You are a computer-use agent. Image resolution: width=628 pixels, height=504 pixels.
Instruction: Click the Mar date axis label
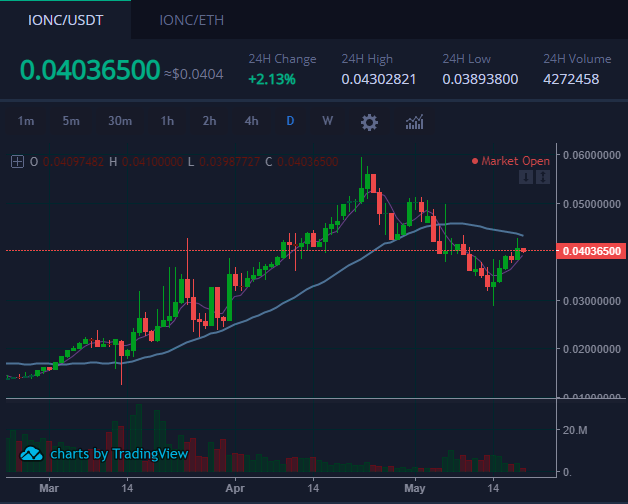pos(49,488)
